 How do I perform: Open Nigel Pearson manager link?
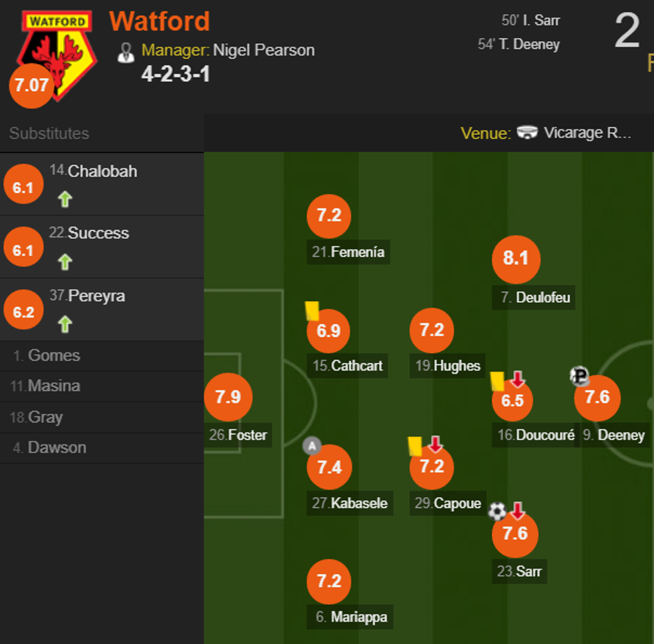(x=264, y=50)
